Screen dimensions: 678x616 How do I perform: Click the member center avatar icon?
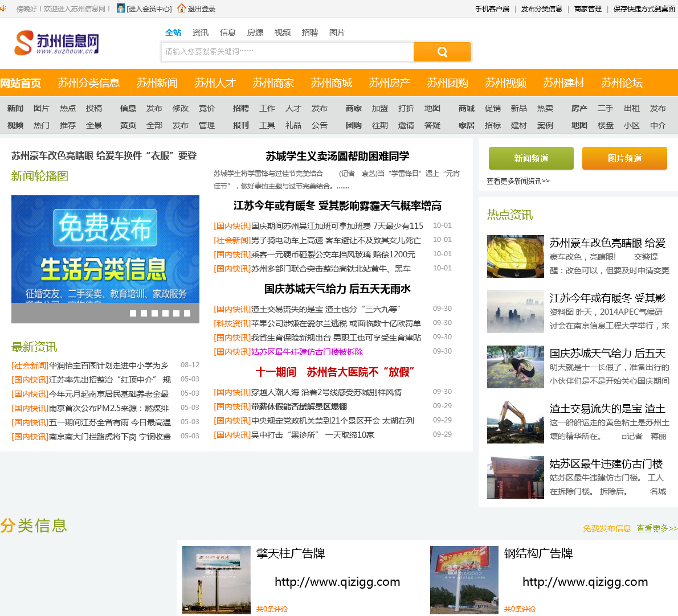click(x=121, y=8)
